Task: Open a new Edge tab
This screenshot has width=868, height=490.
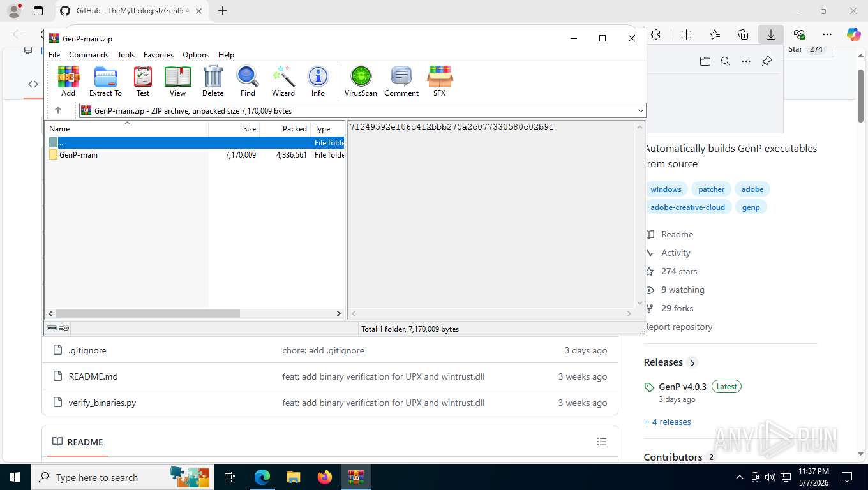Action: (222, 11)
